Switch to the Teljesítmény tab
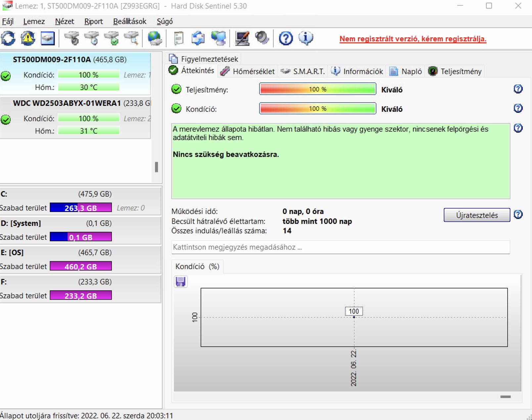 455,71
